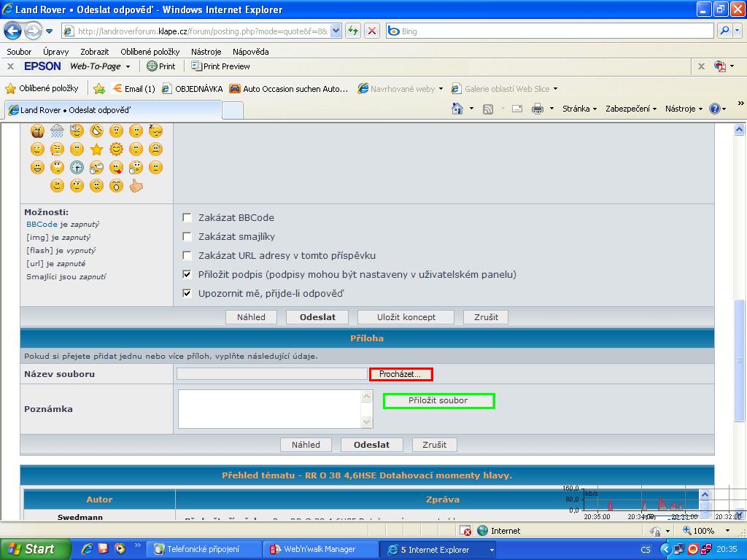This screenshot has width=747, height=560.
Task: Open the Zabezpečení dropdown in command bar
Action: 631,109
